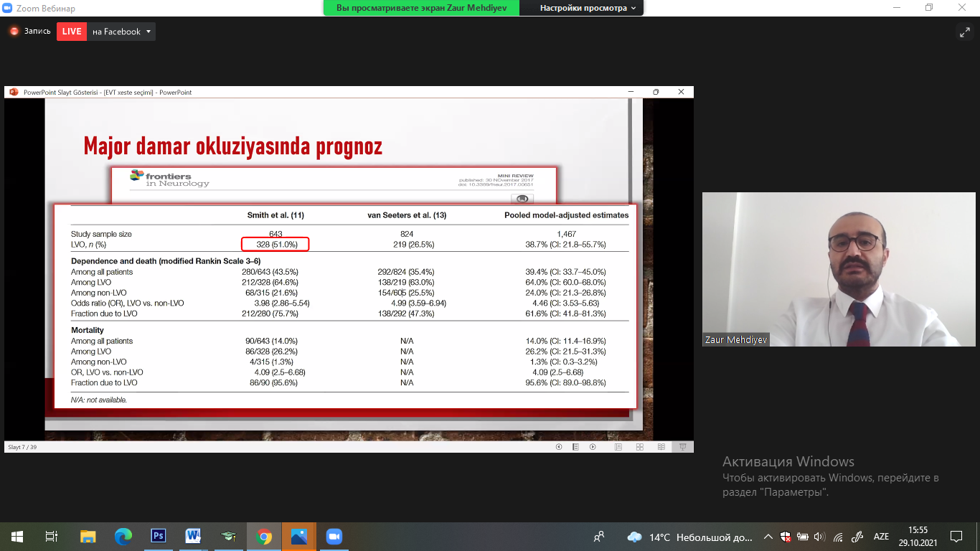
Task: Exit Zoom full screen via the arrows icon
Action: pos(964,32)
